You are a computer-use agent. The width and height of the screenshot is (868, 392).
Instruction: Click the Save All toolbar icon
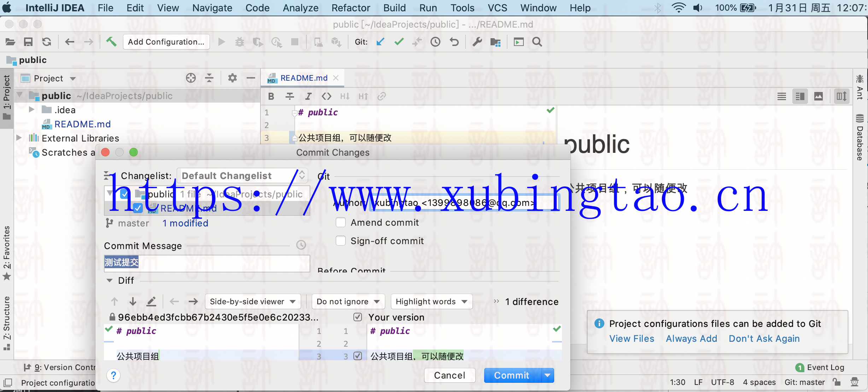coord(28,42)
